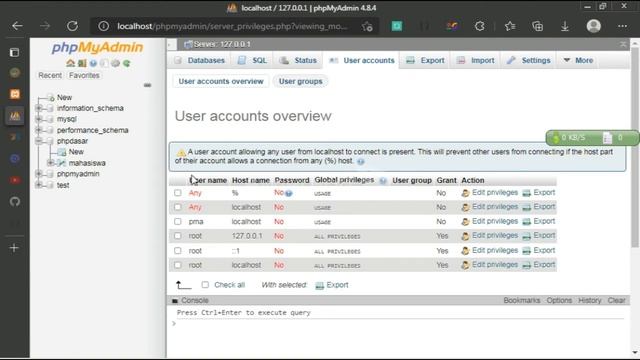Screen dimensions: 640x360
Task: Click sidebar plus add icon
Action: 14,248
